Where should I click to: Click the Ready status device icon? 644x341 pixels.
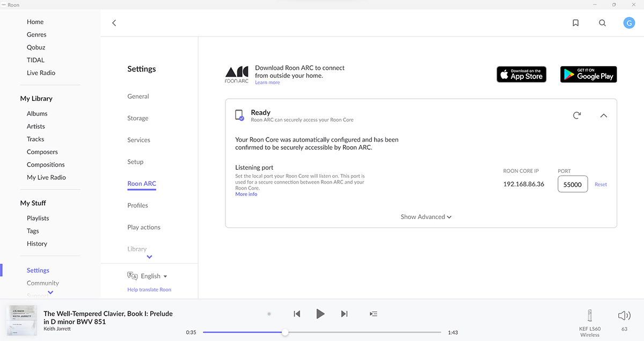coord(239,115)
